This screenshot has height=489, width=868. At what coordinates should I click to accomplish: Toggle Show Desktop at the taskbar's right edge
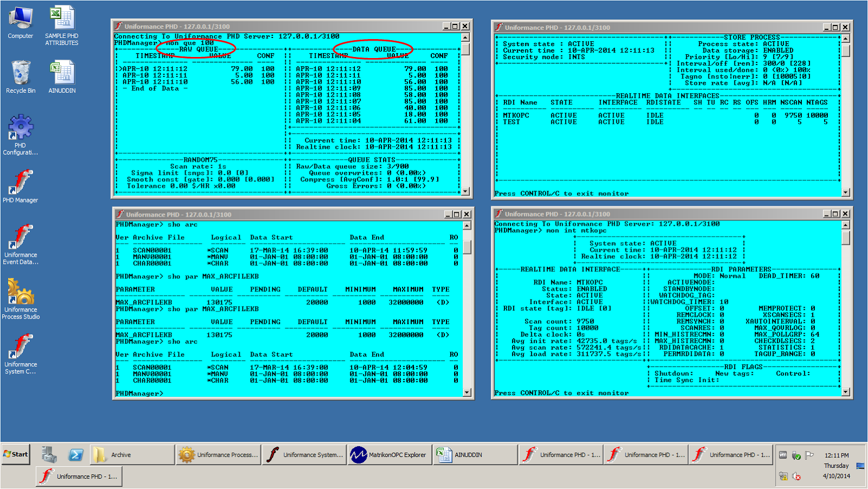tap(860, 466)
